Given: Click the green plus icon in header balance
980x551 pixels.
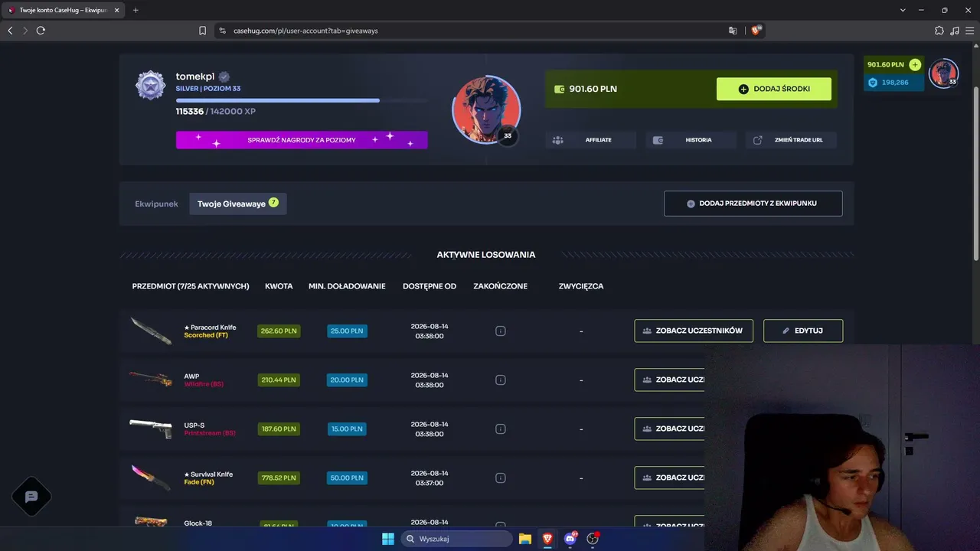Looking at the screenshot, I should [914, 65].
